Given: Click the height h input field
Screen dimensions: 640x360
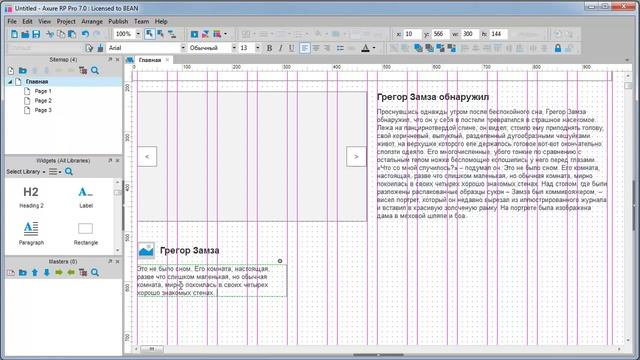Looking at the screenshot, I should pos(498,34).
